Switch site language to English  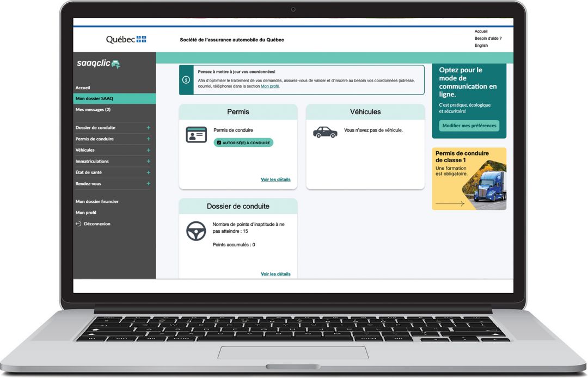pyautogui.click(x=481, y=46)
